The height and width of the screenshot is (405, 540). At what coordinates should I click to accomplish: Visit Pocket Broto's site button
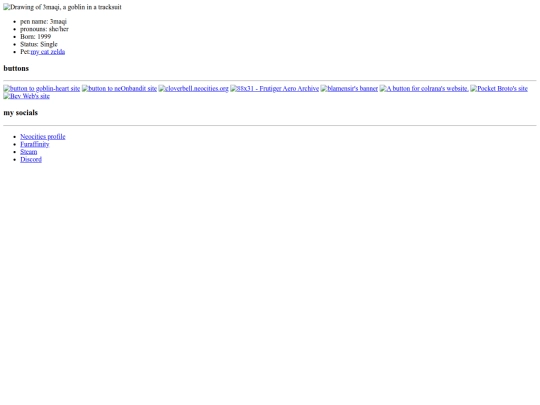coord(499,89)
